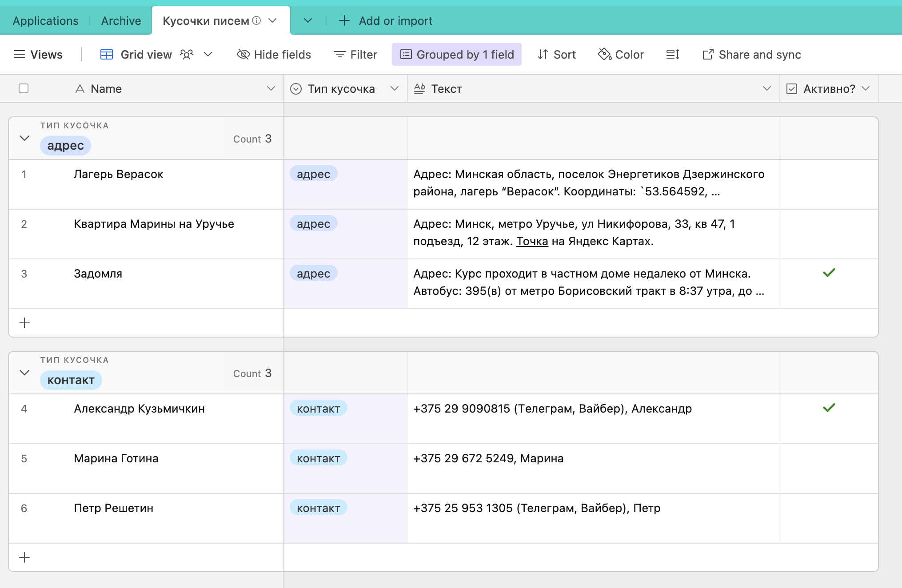Click the text cell +375 29 9090815 Александр
This screenshot has width=902, height=588.
(x=594, y=419)
